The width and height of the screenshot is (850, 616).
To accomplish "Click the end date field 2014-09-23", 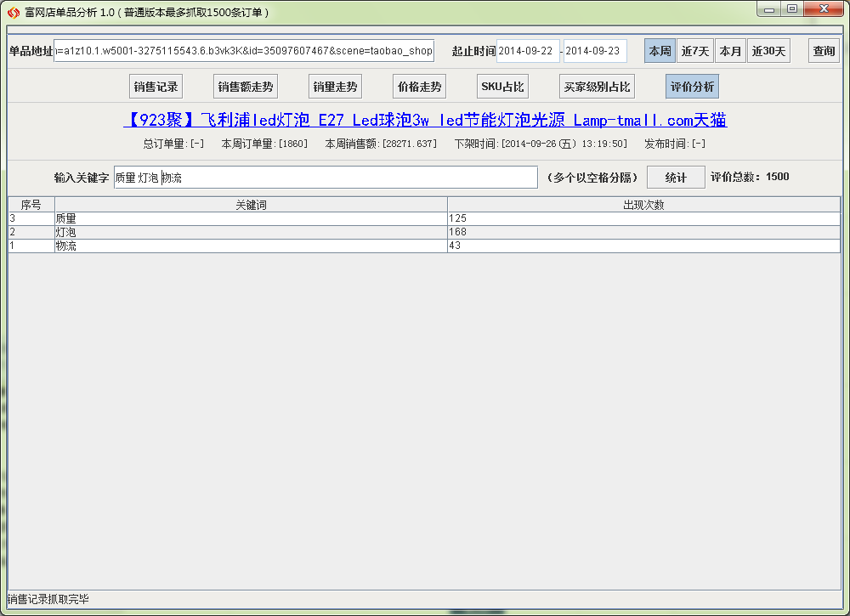I will click(595, 51).
